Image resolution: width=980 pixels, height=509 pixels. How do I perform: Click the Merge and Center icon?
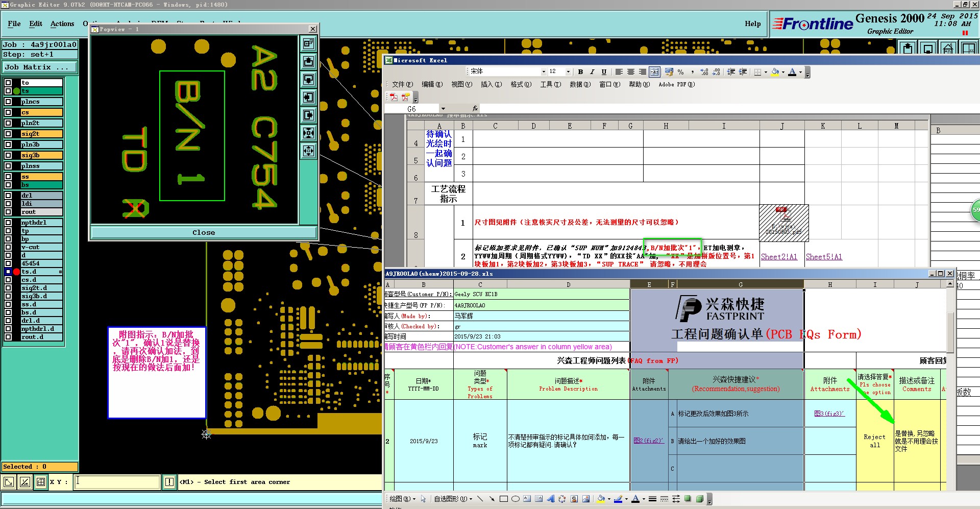point(655,72)
